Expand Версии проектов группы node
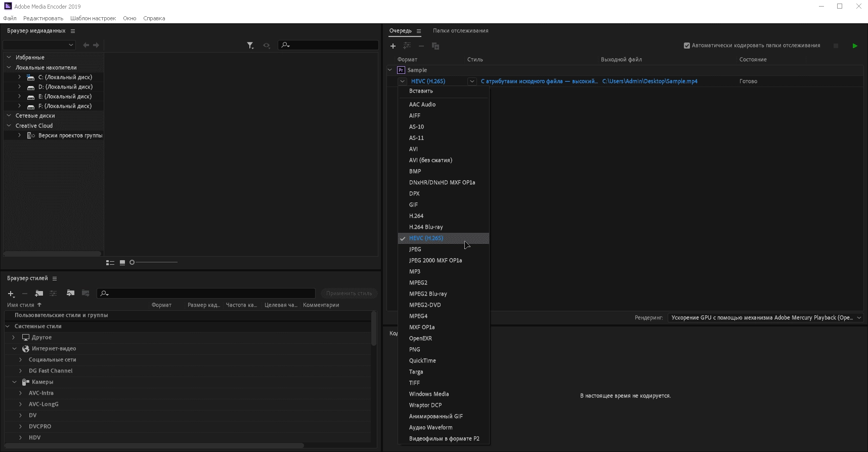This screenshot has width=868, height=452. point(19,135)
